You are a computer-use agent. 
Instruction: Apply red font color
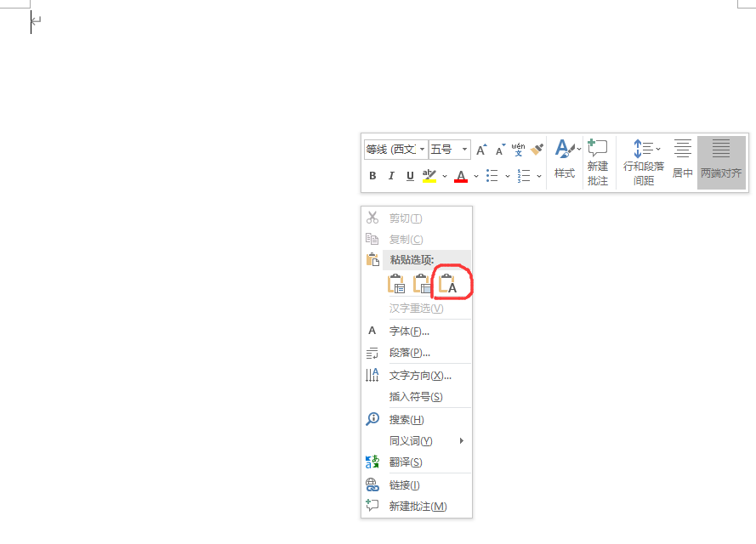(461, 176)
